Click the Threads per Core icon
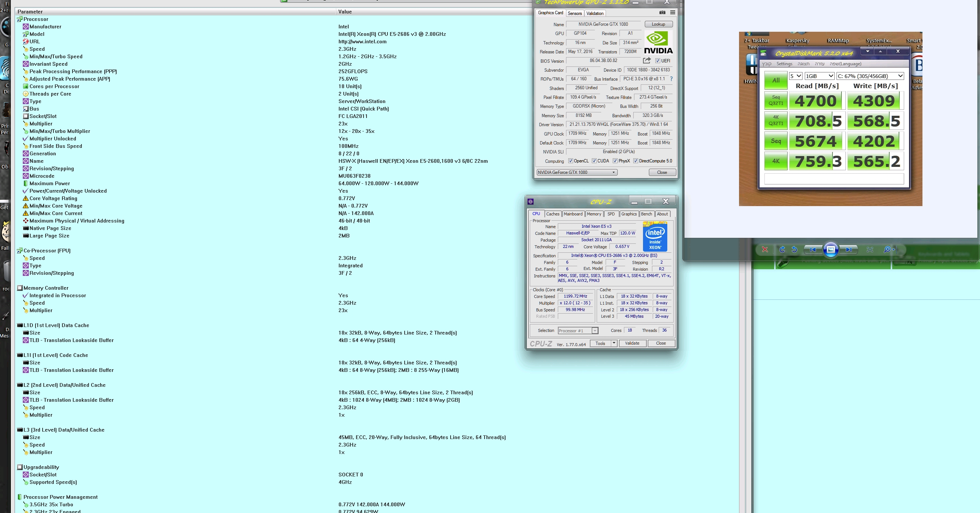The image size is (980, 513). (25, 94)
